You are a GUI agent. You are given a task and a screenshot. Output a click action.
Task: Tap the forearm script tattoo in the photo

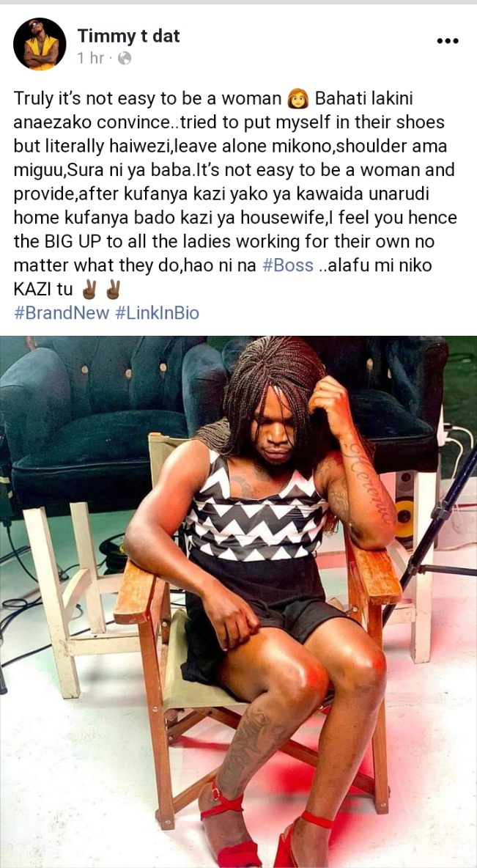tap(368, 482)
